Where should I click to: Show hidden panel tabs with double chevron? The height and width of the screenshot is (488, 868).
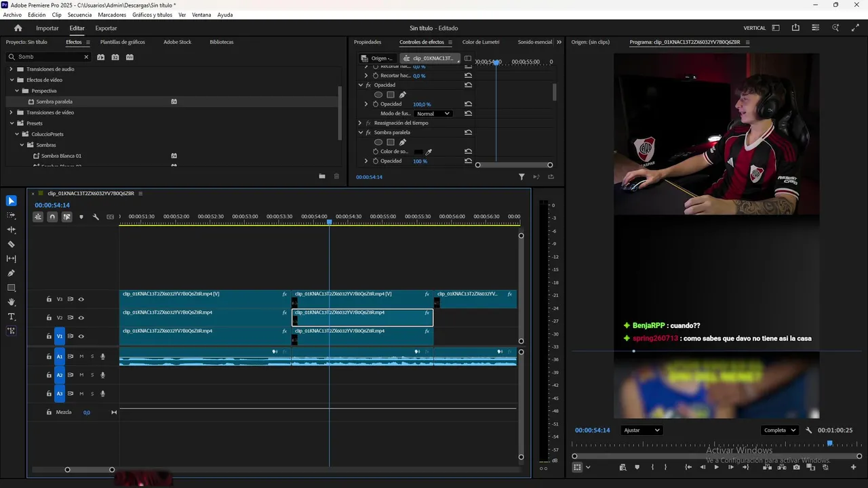559,42
